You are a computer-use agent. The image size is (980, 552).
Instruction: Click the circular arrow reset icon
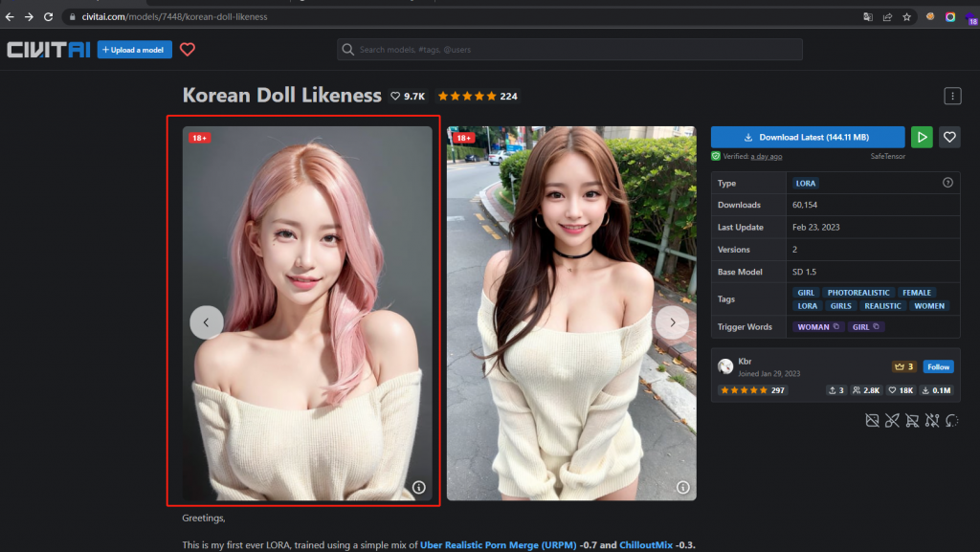951,420
